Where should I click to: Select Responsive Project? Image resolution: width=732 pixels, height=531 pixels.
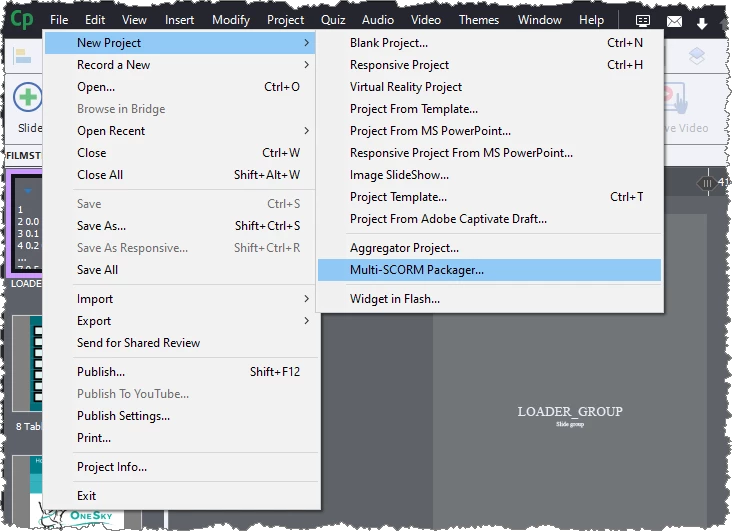click(489, 64)
